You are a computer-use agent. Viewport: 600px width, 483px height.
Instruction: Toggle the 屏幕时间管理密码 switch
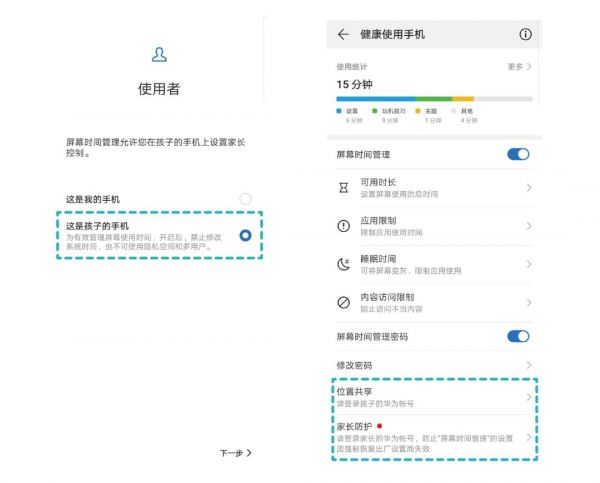(517, 337)
